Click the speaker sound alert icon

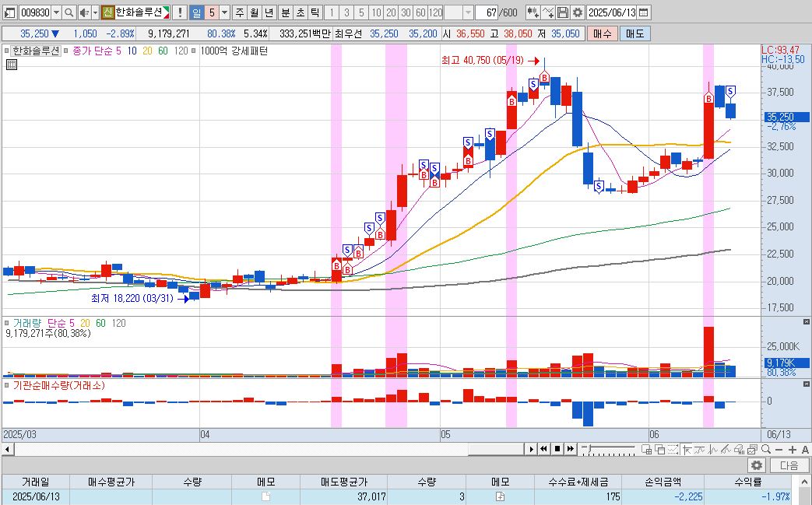83,12
